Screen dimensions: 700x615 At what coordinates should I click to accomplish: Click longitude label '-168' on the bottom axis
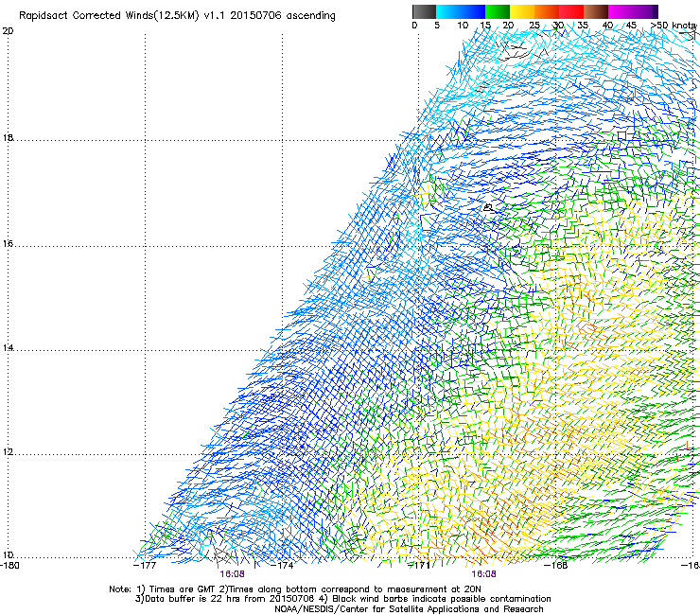[x=556, y=565]
